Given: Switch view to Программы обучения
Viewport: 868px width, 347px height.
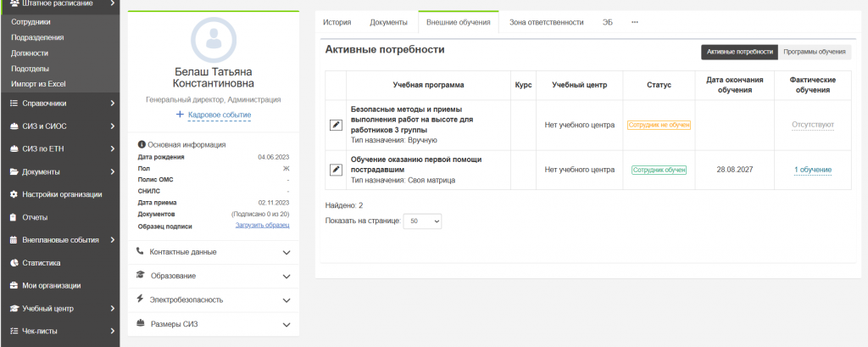Looking at the screenshot, I should pos(815,52).
